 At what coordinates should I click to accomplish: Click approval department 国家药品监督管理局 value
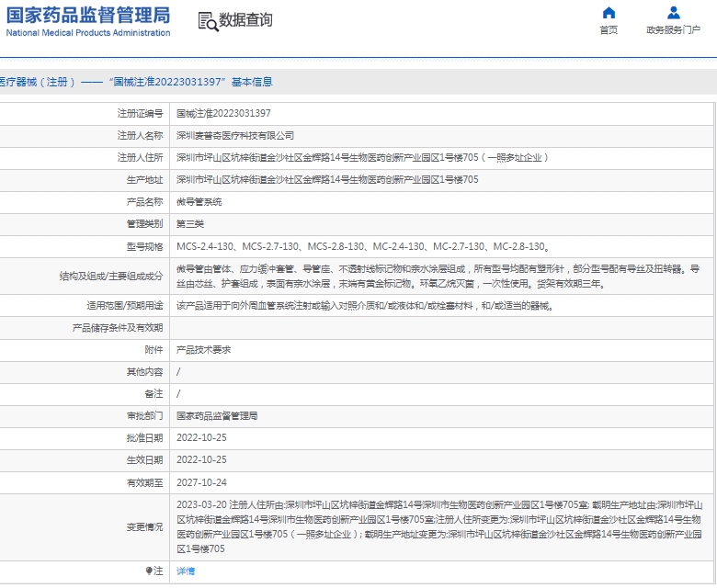(x=217, y=416)
